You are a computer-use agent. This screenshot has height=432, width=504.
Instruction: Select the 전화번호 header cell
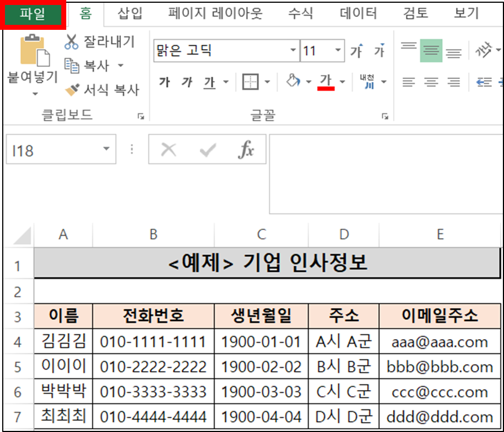click(x=153, y=316)
